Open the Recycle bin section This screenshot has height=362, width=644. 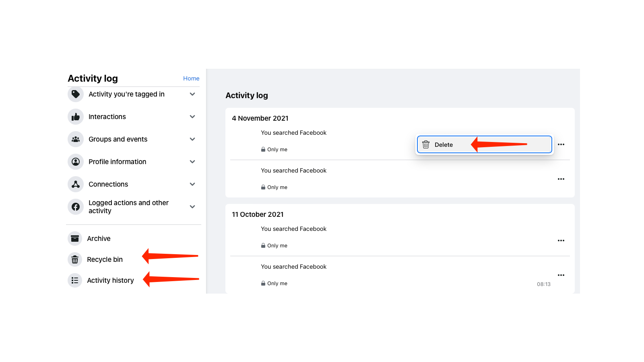(x=105, y=259)
